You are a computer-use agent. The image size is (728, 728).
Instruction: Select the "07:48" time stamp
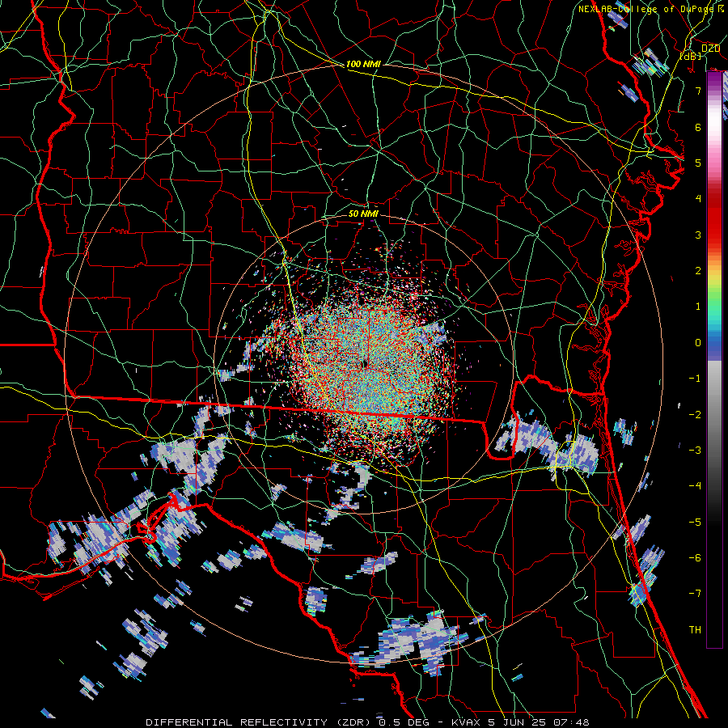tap(570, 722)
